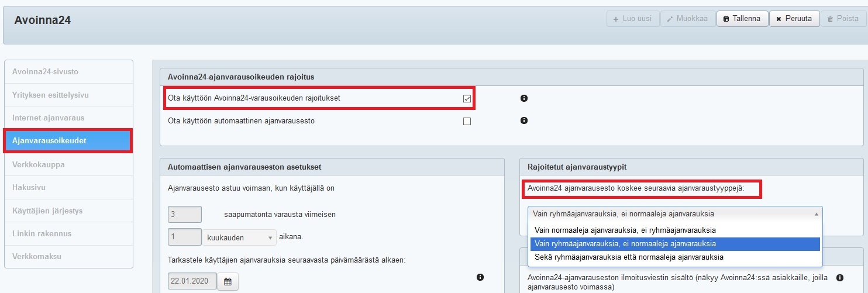The height and width of the screenshot is (293, 868).
Task: Click the missed bookings count field
Action: (184, 215)
